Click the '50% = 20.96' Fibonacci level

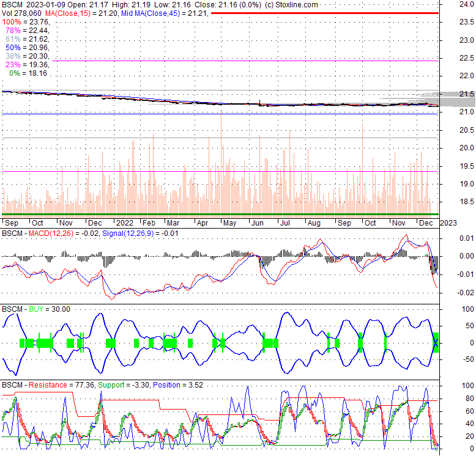27,48
